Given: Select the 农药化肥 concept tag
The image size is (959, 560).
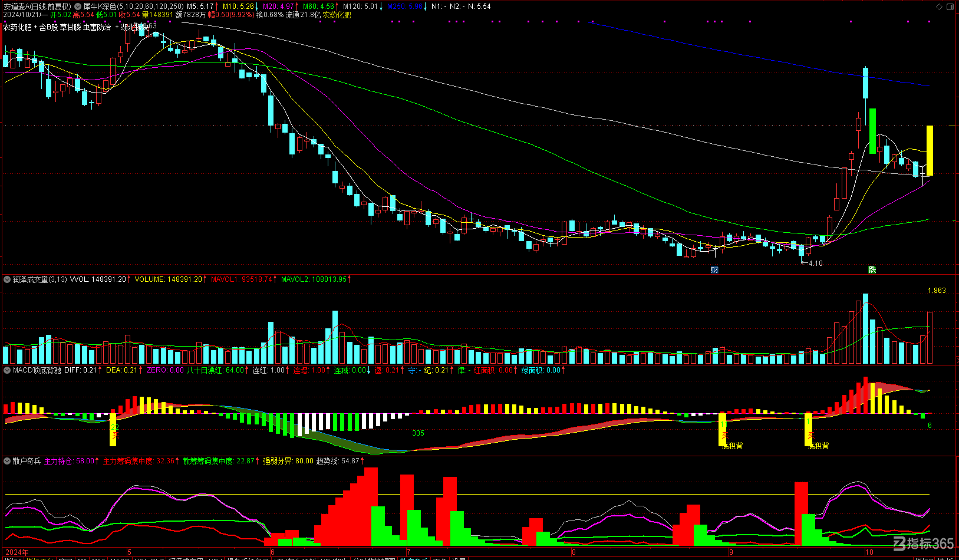Looking at the screenshot, I should [x=18, y=27].
